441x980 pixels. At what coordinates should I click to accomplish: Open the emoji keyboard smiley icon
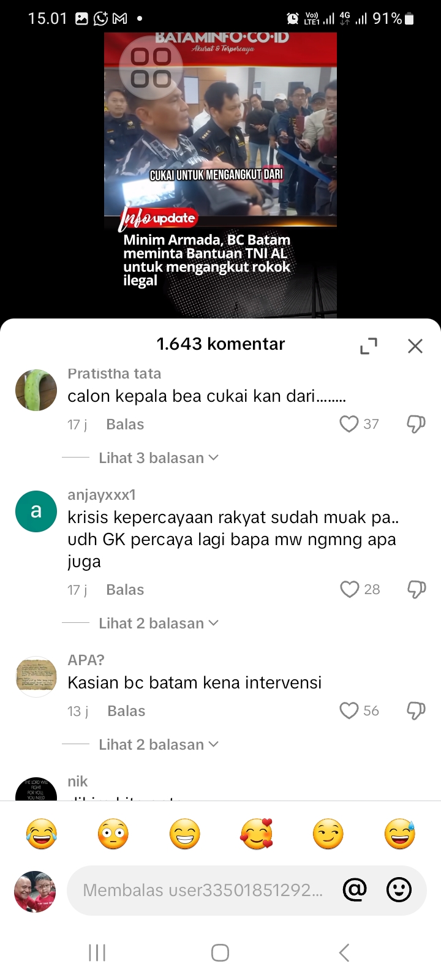click(x=399, y=890)
